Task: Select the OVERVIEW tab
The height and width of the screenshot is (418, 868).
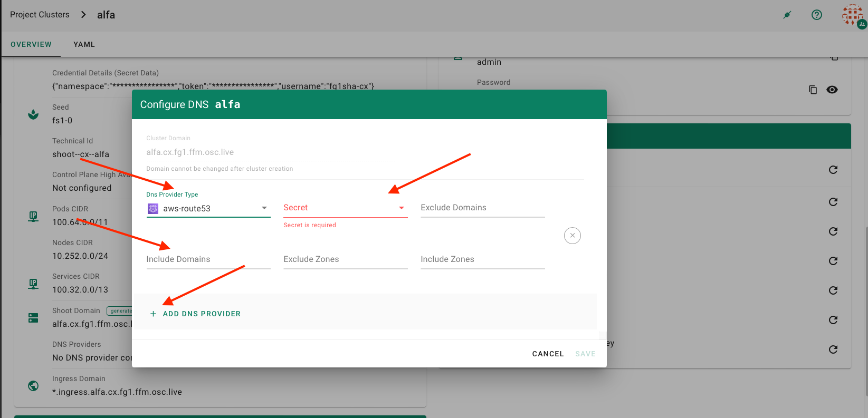Action: (x=31, y=44)
